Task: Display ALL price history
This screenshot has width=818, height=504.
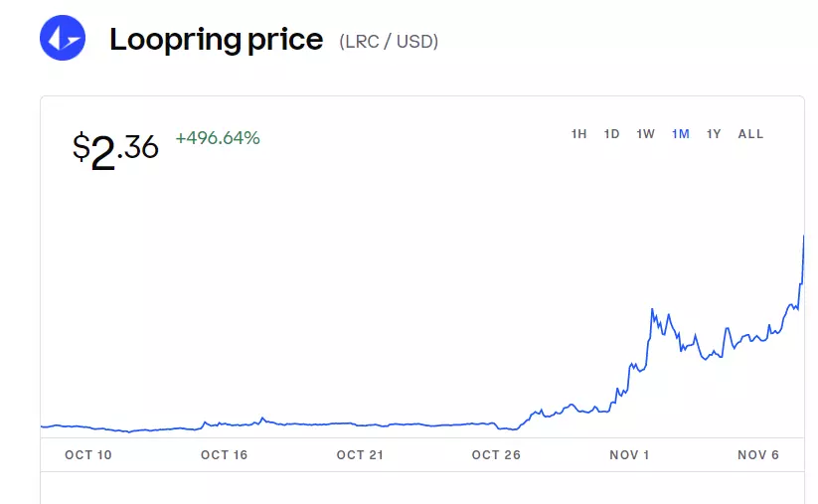Action: coord(750,134)
